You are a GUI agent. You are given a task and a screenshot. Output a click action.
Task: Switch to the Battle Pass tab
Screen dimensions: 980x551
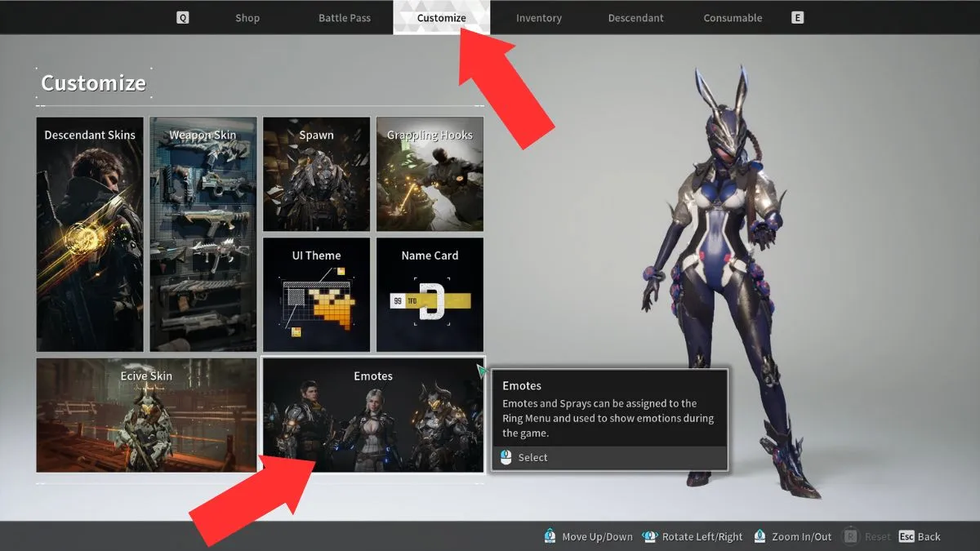click(x=344, y=18)
